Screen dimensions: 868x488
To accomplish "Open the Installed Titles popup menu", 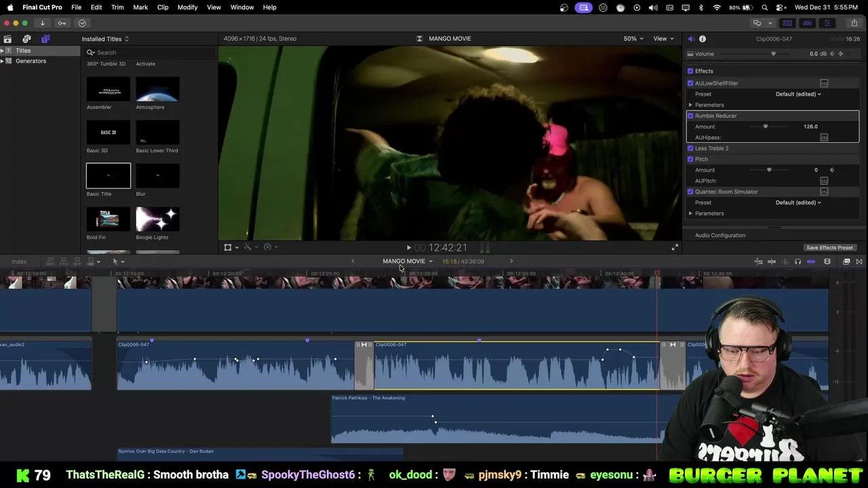I will click(105, 39).
